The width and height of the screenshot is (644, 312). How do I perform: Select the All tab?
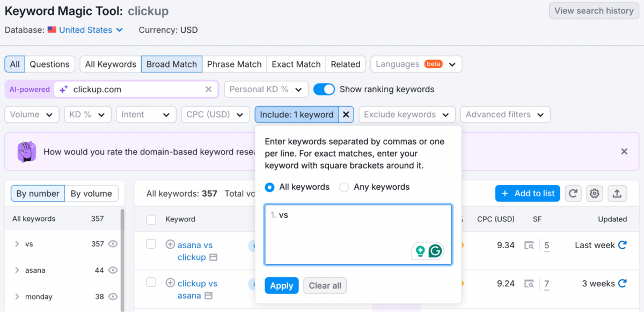pyautogui.click(x=15, y=64)
